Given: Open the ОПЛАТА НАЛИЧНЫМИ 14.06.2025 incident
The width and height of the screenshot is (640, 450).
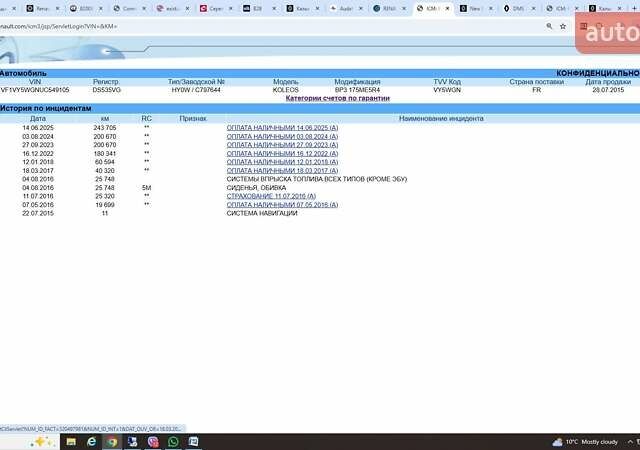Looking at the screenshot, I should tap(282, 129).
